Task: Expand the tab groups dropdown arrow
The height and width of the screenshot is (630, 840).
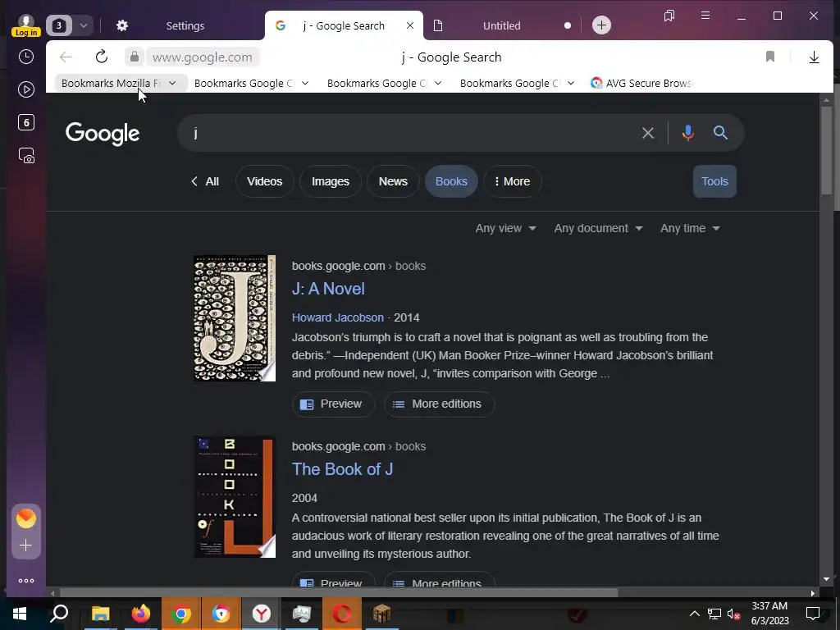Action: pos(84,25)
